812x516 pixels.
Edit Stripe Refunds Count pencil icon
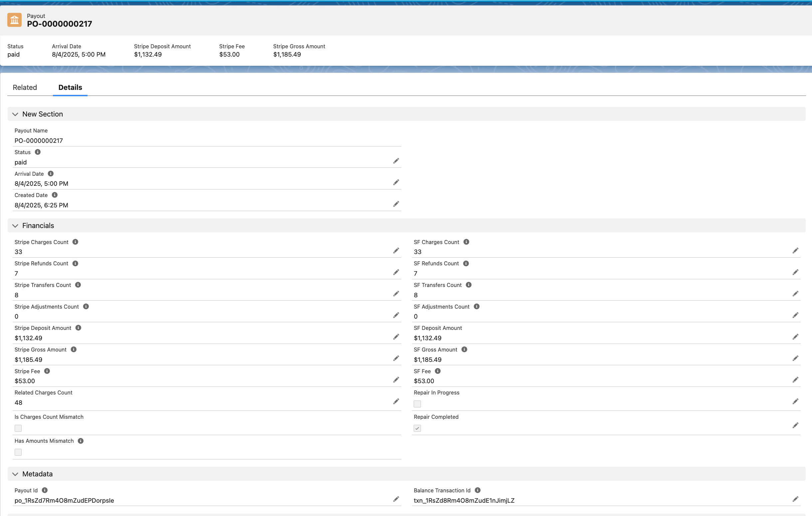click(396, 272)
